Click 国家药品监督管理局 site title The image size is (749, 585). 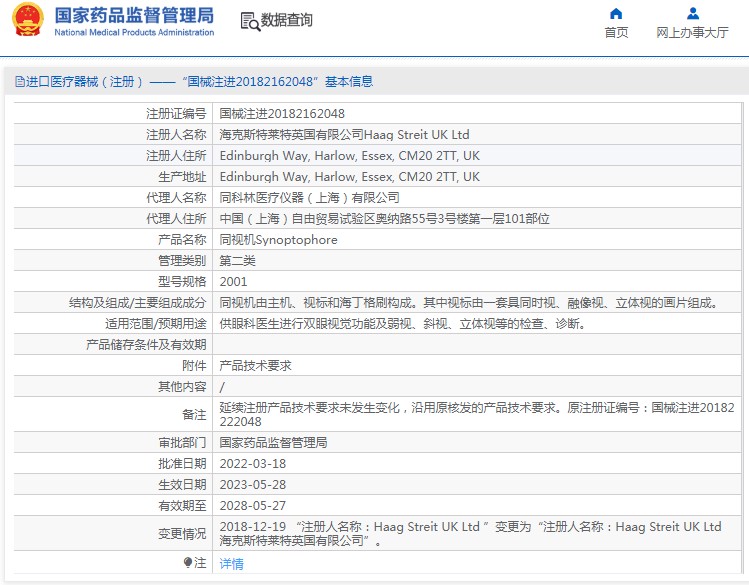coord(134,15)
